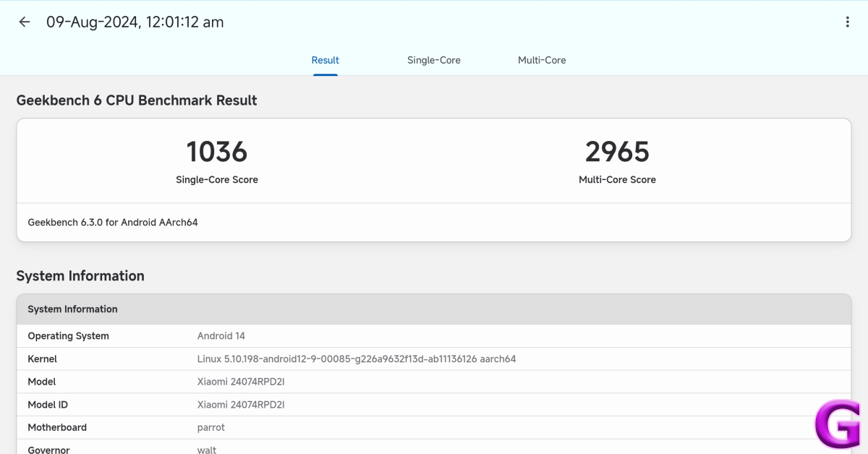Select the Android 14 value
Viewport: 868px width, 454px height.
[x=221, y=336]
